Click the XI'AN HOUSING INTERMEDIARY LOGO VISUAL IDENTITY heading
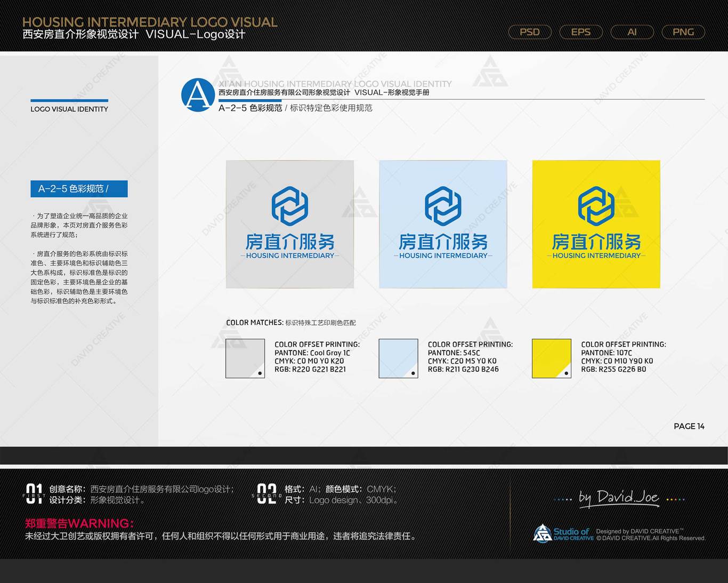 point(335,84)
